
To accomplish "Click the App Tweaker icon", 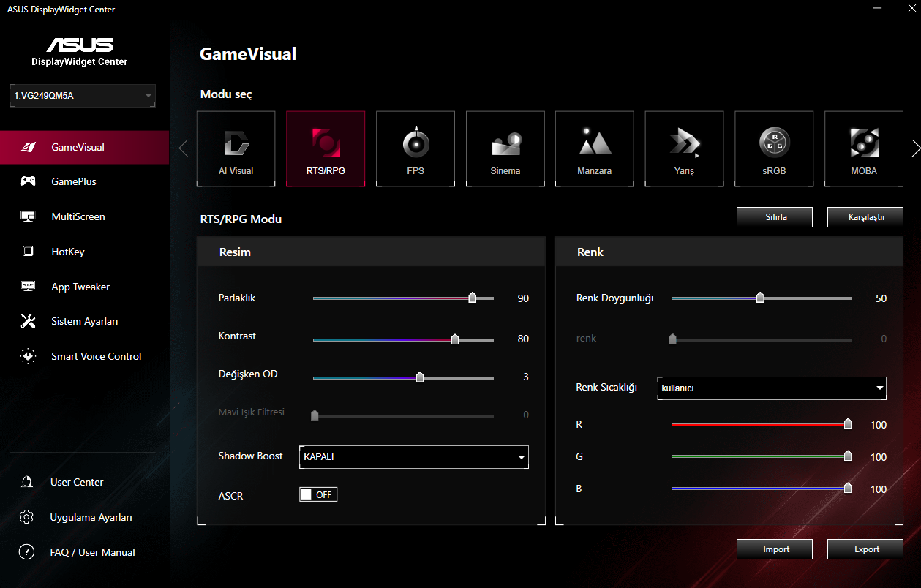I will (x=28, y=287).
